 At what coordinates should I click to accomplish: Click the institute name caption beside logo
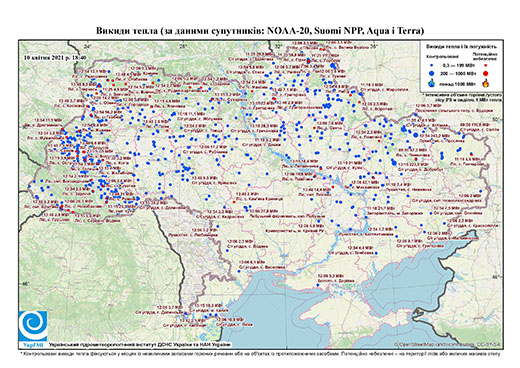140,345
